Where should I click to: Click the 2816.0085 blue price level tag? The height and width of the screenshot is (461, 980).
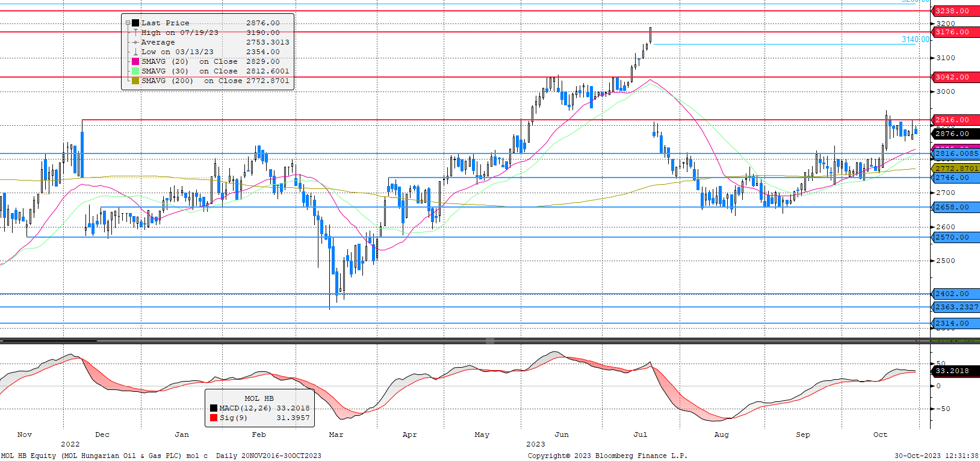955,153
